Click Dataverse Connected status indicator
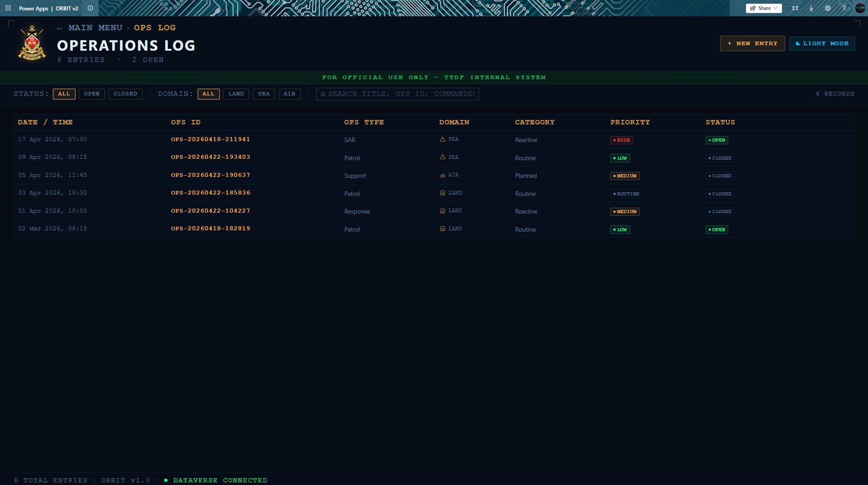The width and height of the screenshot is (868, 485). coord(216,480)
